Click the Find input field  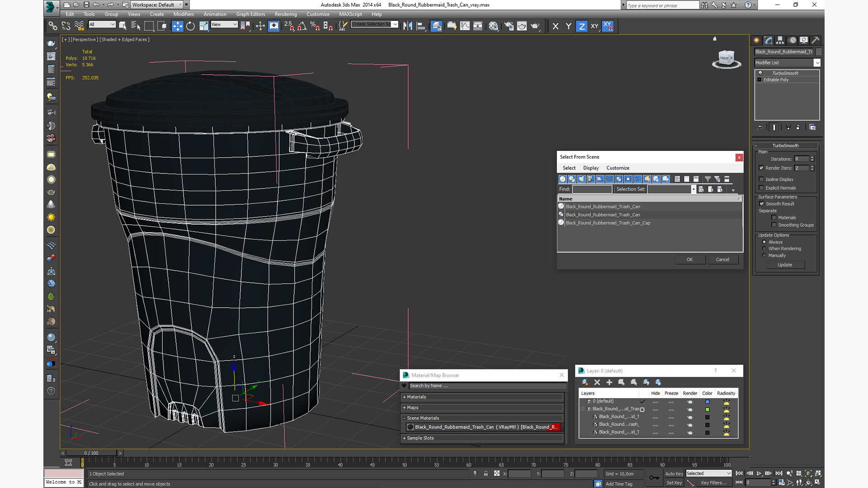click(592, 189)
